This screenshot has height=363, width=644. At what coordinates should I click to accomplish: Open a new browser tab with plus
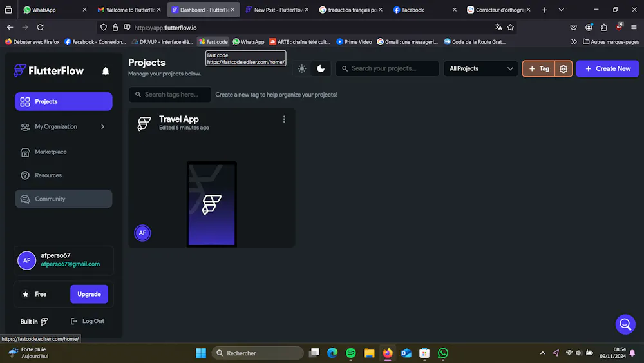point(544,10)
